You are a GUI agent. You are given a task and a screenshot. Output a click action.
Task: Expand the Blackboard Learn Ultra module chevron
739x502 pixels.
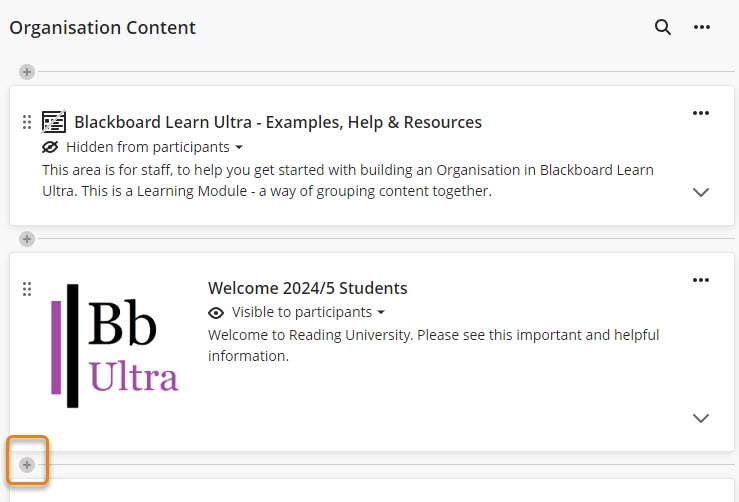click(701, 192)
